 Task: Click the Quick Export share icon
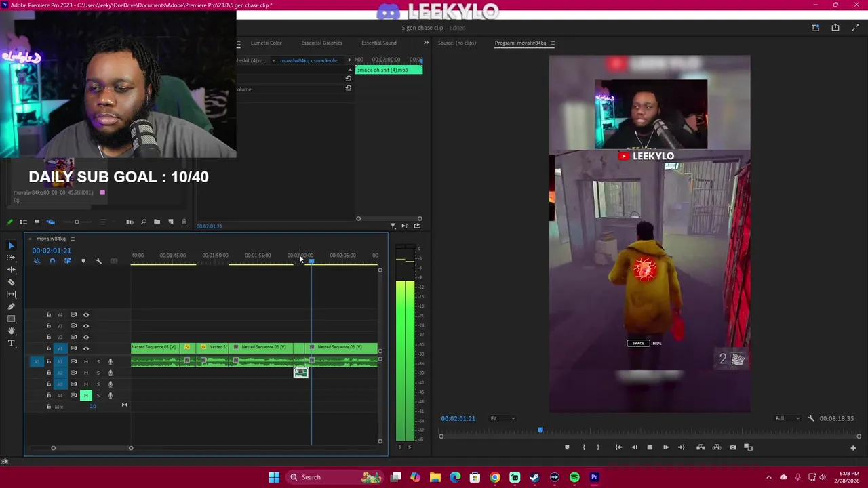[835, 28]
